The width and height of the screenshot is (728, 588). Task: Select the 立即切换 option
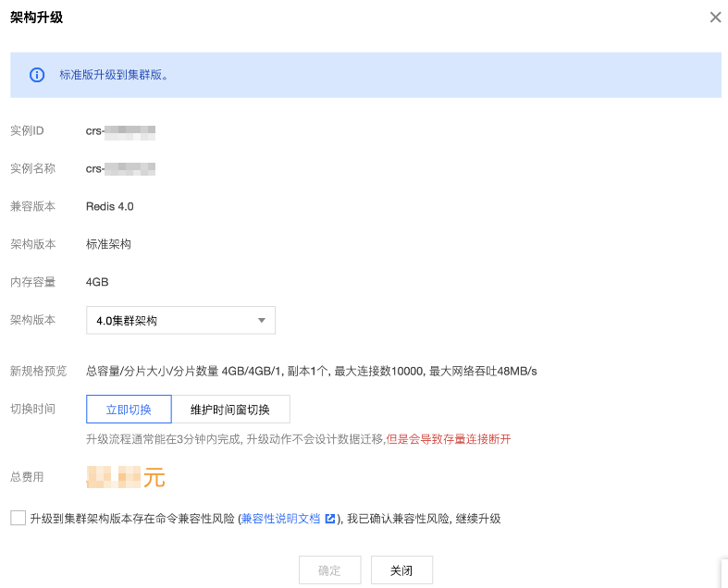pos(129,410)
